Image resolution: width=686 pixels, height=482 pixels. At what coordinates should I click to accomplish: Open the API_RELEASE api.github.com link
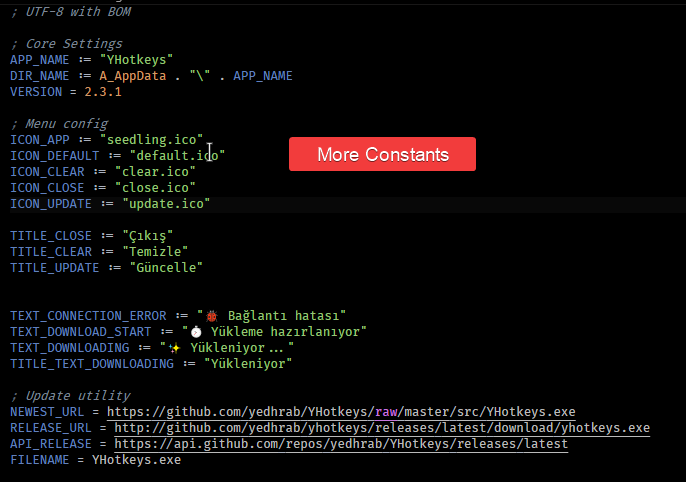tap(341, 444)
